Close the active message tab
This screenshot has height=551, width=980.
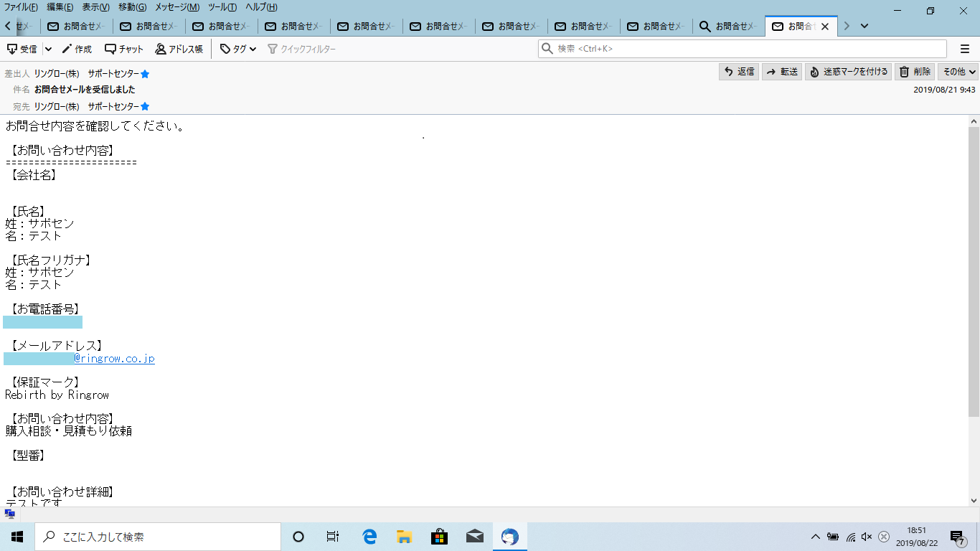click(x=824, y=27)
